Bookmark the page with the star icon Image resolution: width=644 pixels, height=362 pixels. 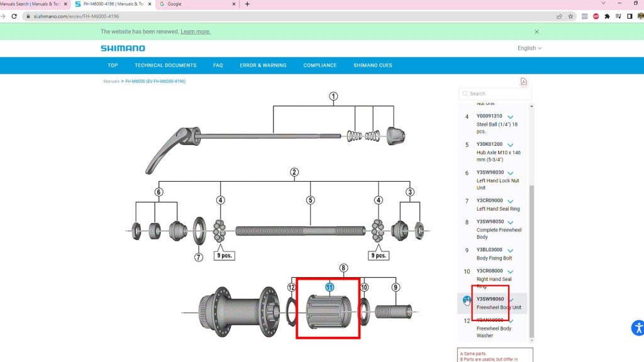click(570, 16)
